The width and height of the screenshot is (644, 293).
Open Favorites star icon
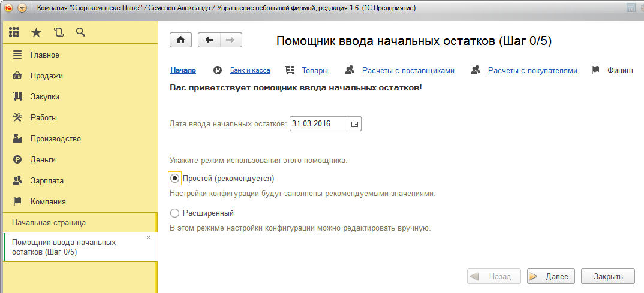[x=37, y=32]
